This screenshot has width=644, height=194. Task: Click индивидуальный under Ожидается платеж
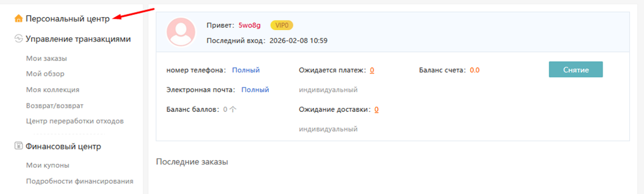tap(328, 90)
